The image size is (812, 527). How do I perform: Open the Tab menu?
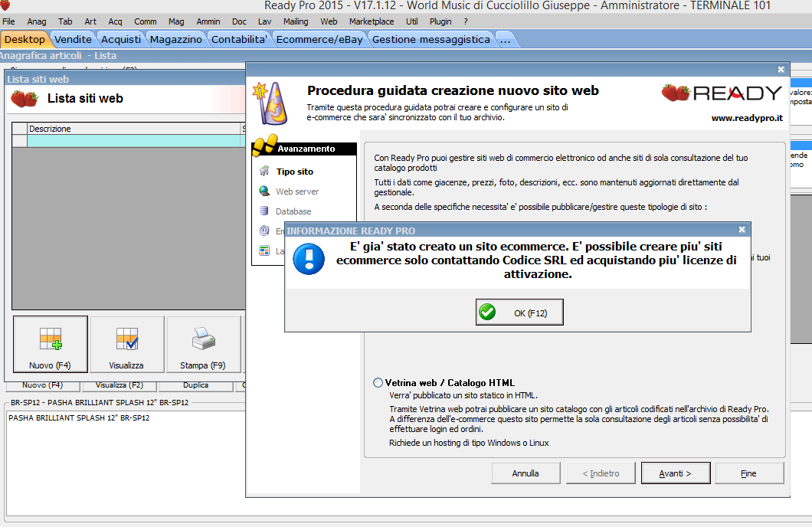(65, 21)
